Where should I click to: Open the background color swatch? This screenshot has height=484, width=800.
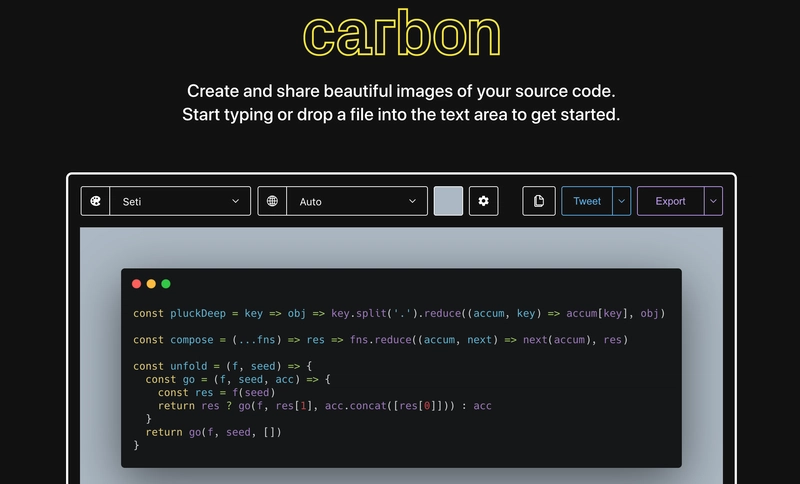[449, 201]
